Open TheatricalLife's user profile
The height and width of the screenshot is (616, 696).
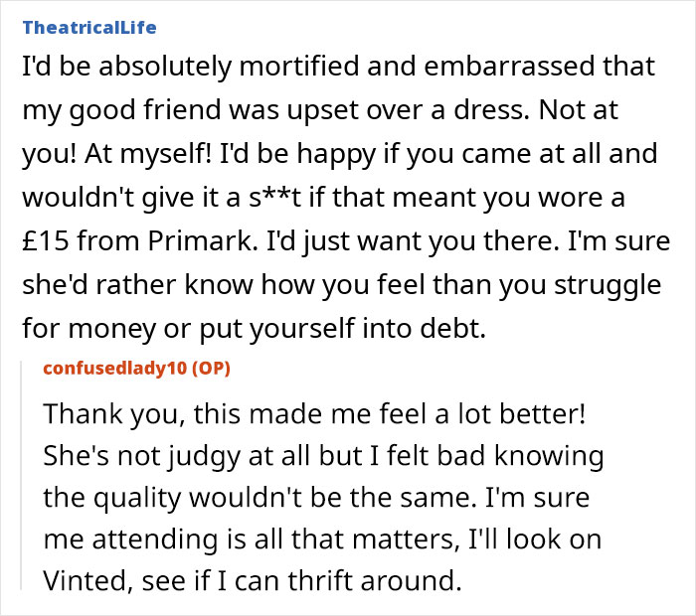tap(89, 28)
